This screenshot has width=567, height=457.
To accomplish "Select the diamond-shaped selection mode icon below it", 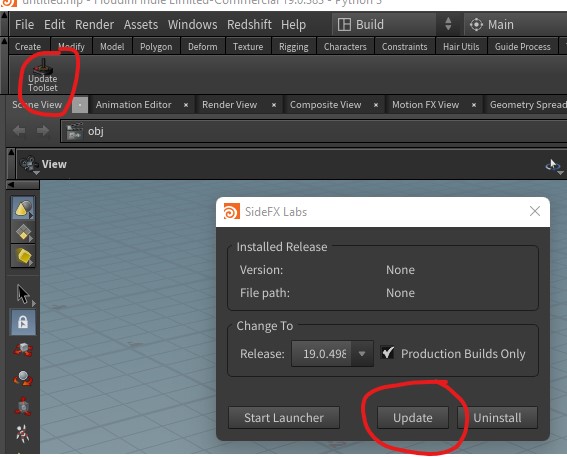I will coord(23,232).
